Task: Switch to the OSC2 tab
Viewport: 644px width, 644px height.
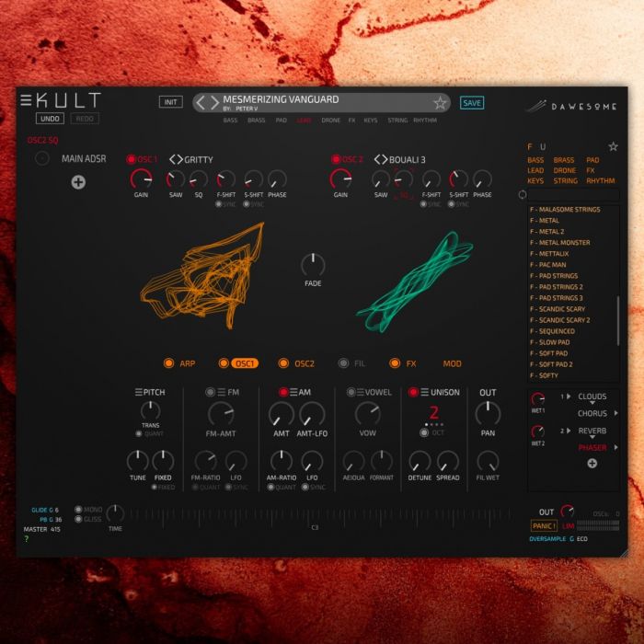Action: tap(305, 363)
